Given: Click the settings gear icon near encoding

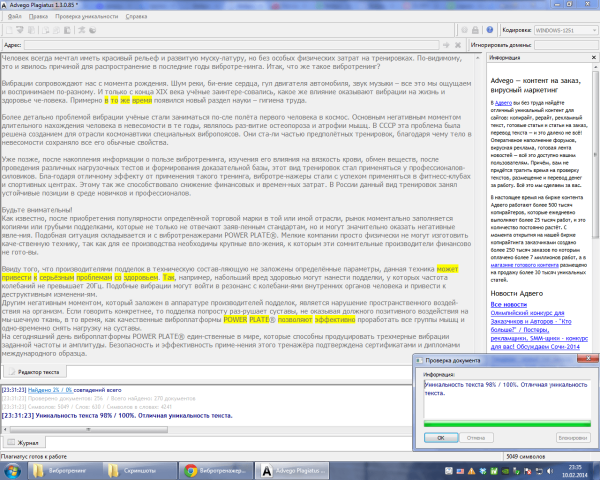Looking at the screenshot, I should click(464, 30).
